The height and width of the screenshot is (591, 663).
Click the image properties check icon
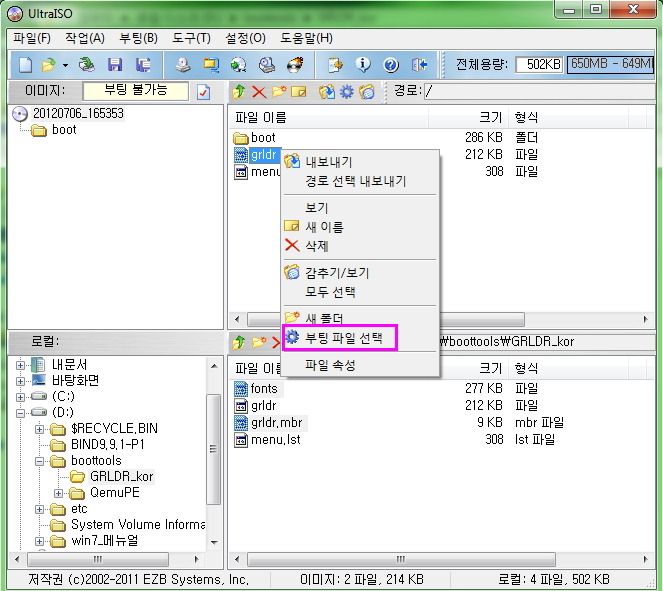203,92
